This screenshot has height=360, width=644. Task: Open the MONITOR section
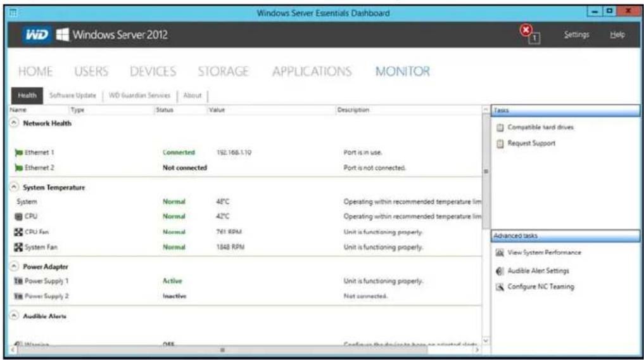click(403, 72)
